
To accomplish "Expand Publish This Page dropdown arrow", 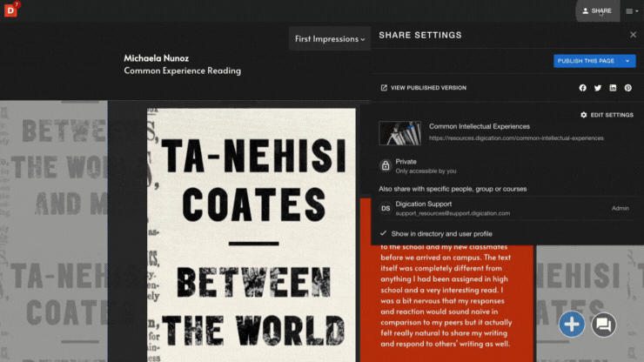I will pos(627,61).
